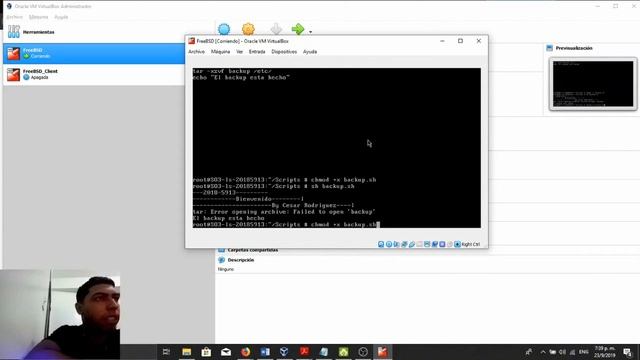Click the gray Descartar down-arrow toolbar icon
This screenshot has height=360, width=640.
276,29
